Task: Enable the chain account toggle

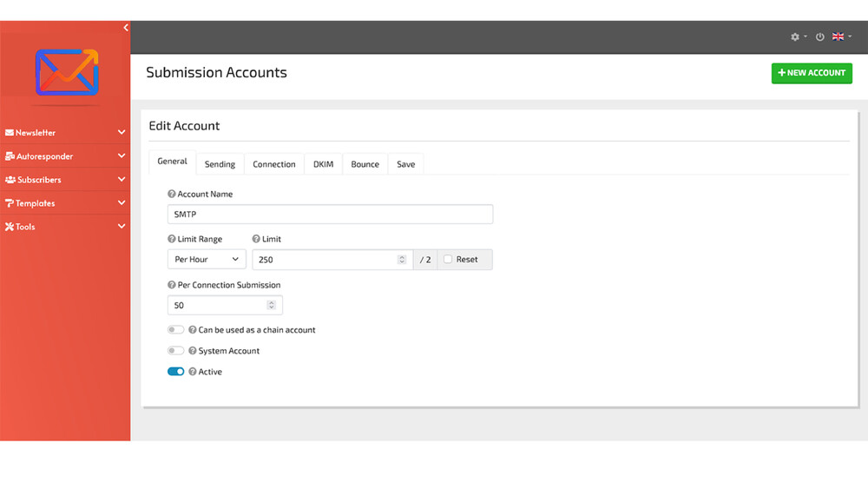Action: (x=175, y=329)
